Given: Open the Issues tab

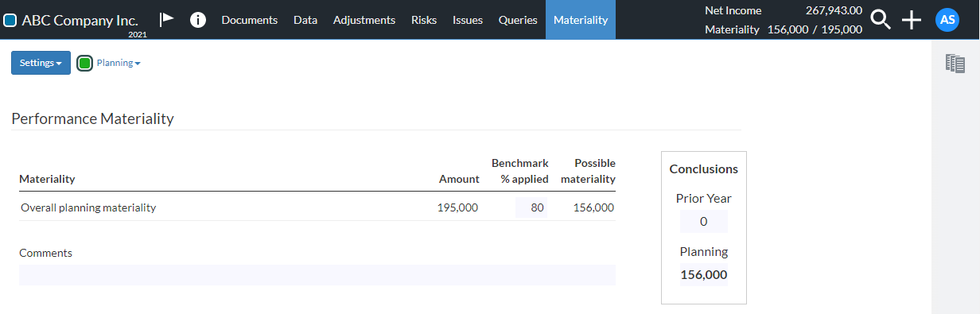Looking at the screenshot, I should click(x=468, y=20).
